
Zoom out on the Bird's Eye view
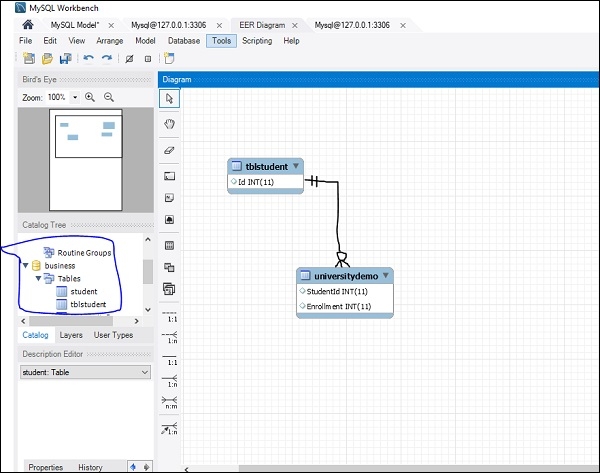point(109,97)
